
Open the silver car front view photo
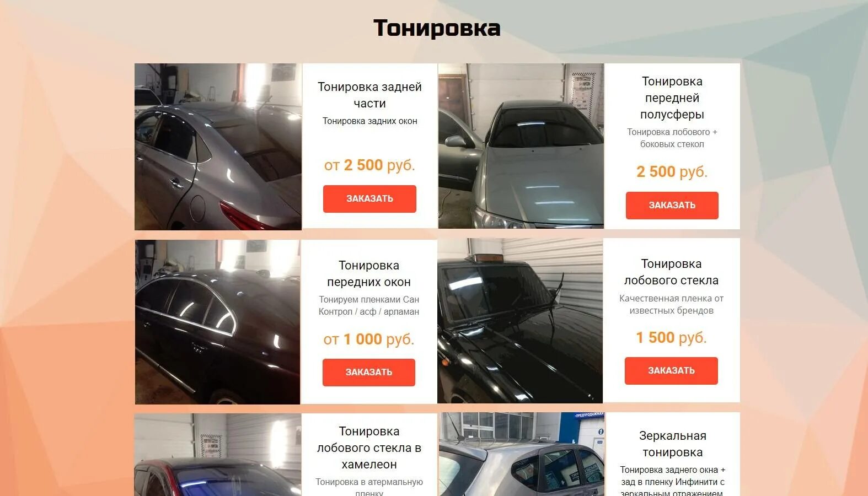(521, 146)
